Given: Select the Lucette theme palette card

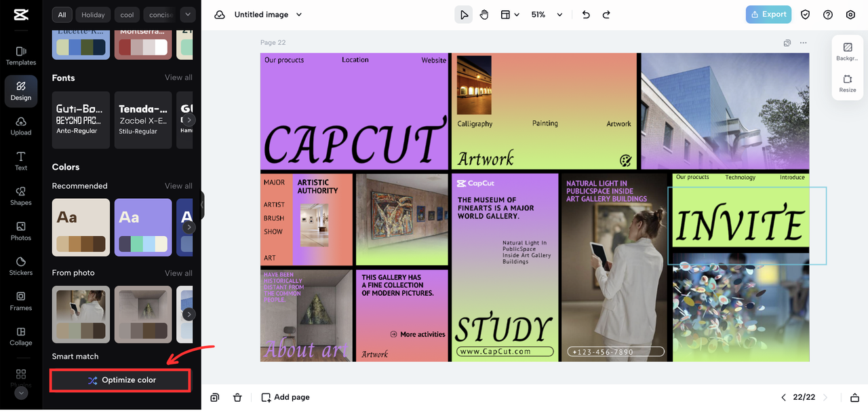Looking at the screenshot, I should (81, 44).
